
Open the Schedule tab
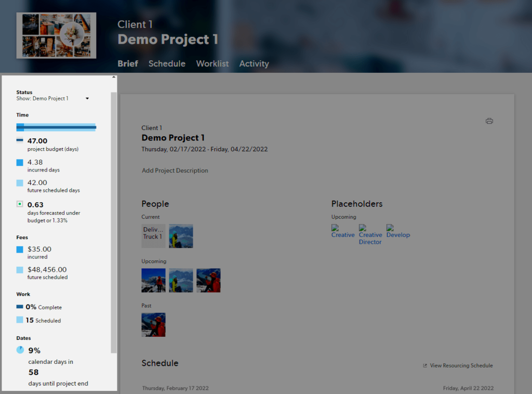(x=167, y=63)
